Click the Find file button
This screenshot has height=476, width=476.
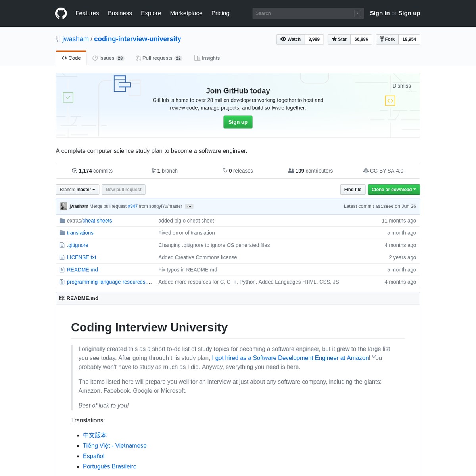353,190
